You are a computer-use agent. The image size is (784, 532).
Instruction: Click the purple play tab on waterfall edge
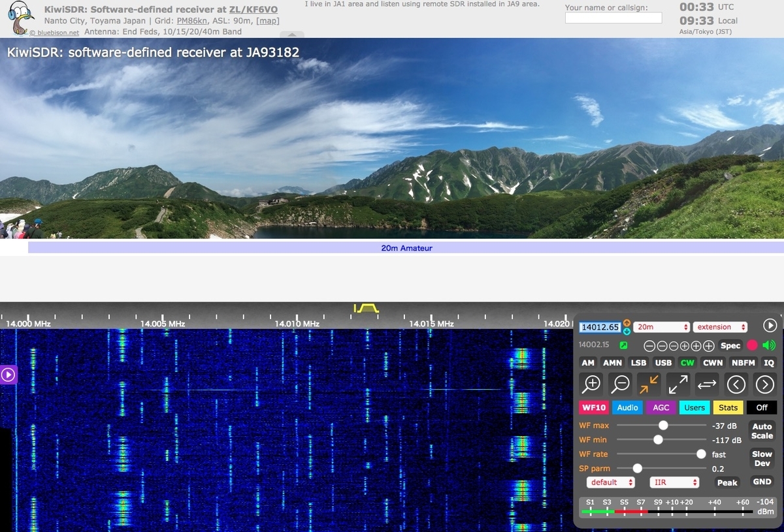pyautogui.click(x=7, y=375)
